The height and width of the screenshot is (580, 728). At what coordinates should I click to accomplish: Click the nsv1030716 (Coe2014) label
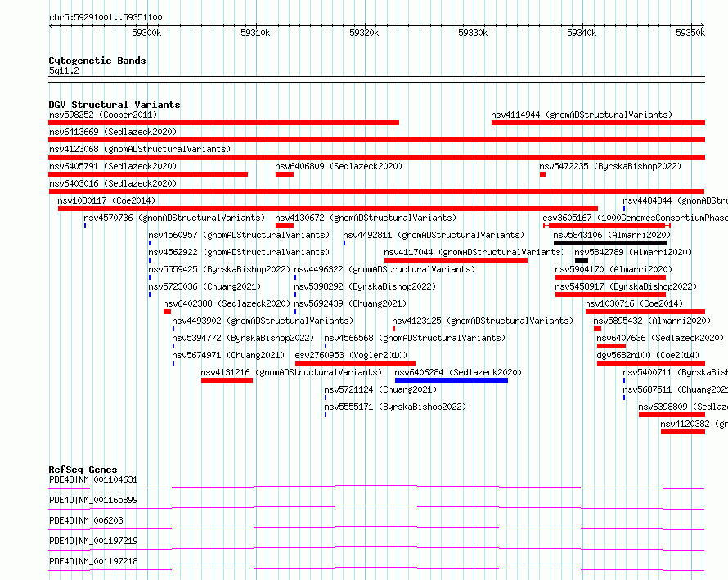[634, 303]
